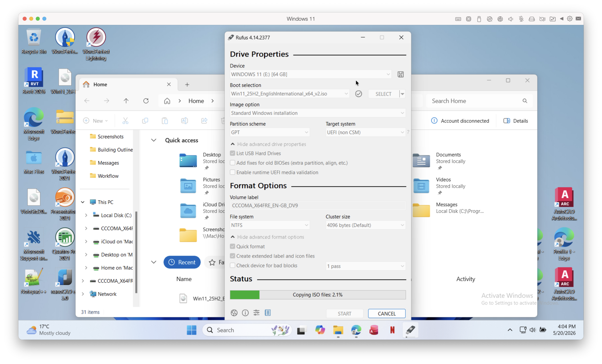Click the ISO checksum checkmark icon in Rufus
Screen dimensions: 602x364
tap(358, 94)
